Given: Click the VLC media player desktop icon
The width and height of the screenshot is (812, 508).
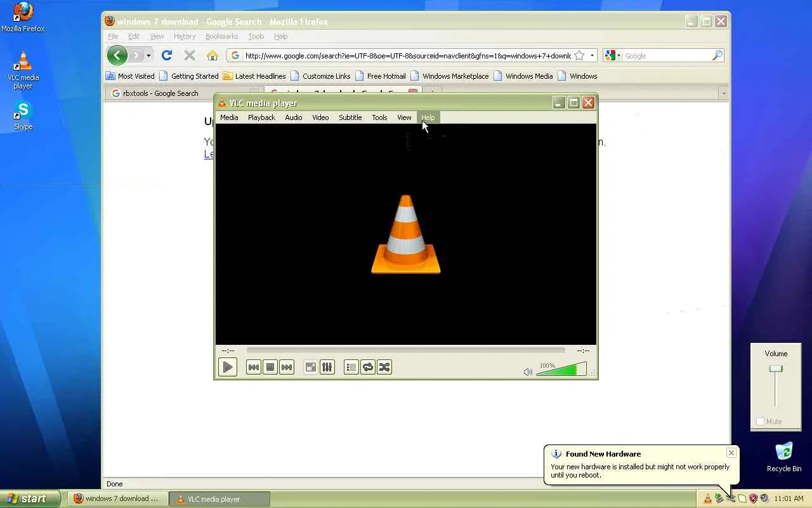Looking at the screenshot, I should (x=23, y=70).
